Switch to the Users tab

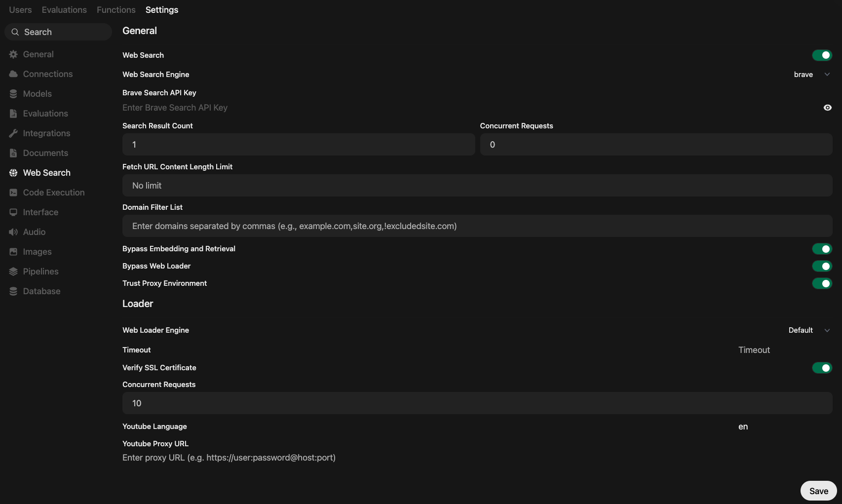tap(20, 10)
